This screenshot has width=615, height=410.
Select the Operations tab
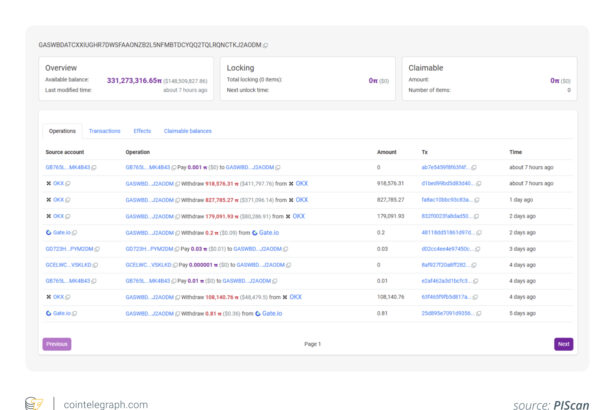[x=62, y=131]
